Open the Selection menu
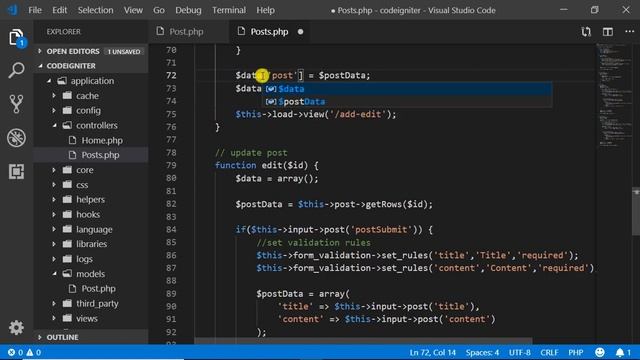640x360 pixels. coord(96,10)
